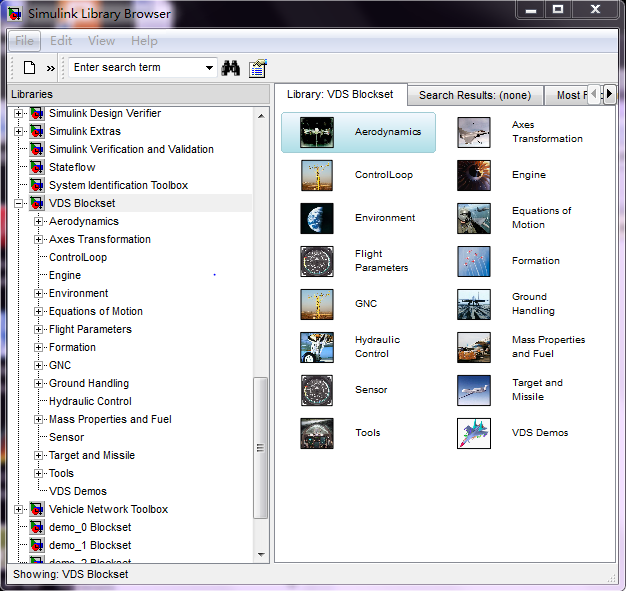Open the File menu
The height and width of the screenshot is (591, 626).
pos(24,41)
